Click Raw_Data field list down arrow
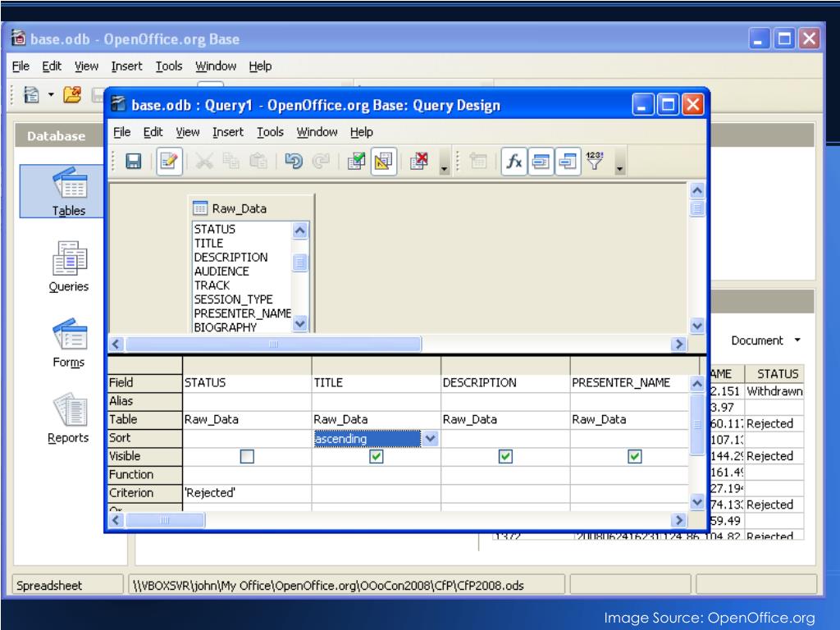 click(x=300, y=323)
